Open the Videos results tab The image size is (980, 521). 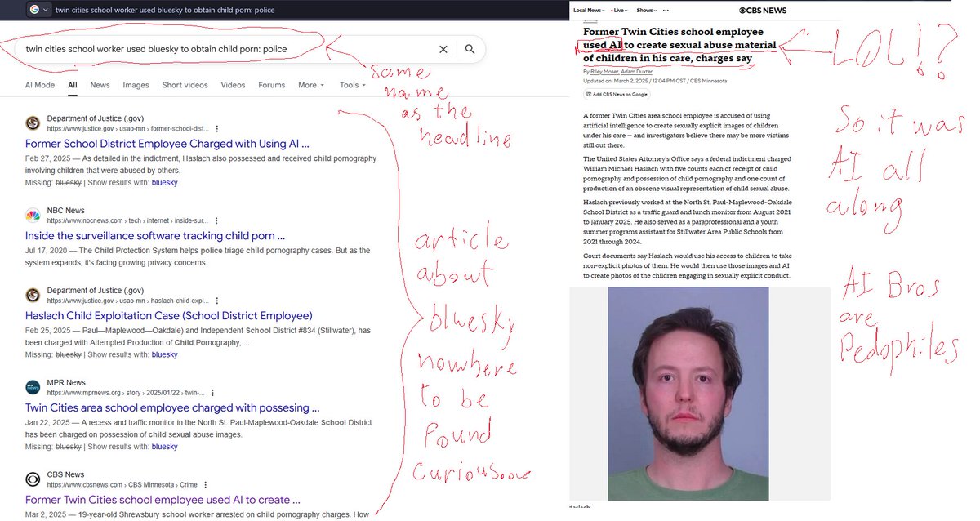tap(233, 85)
